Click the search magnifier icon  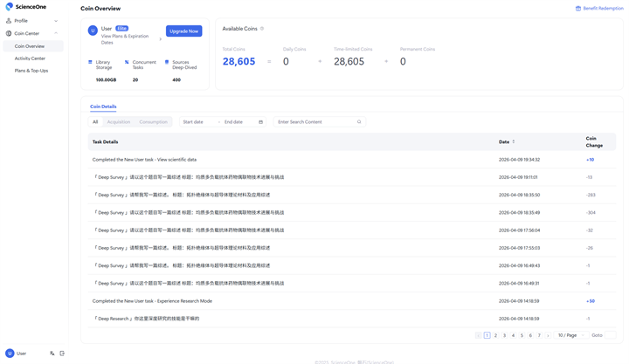(x=359, y=122)
